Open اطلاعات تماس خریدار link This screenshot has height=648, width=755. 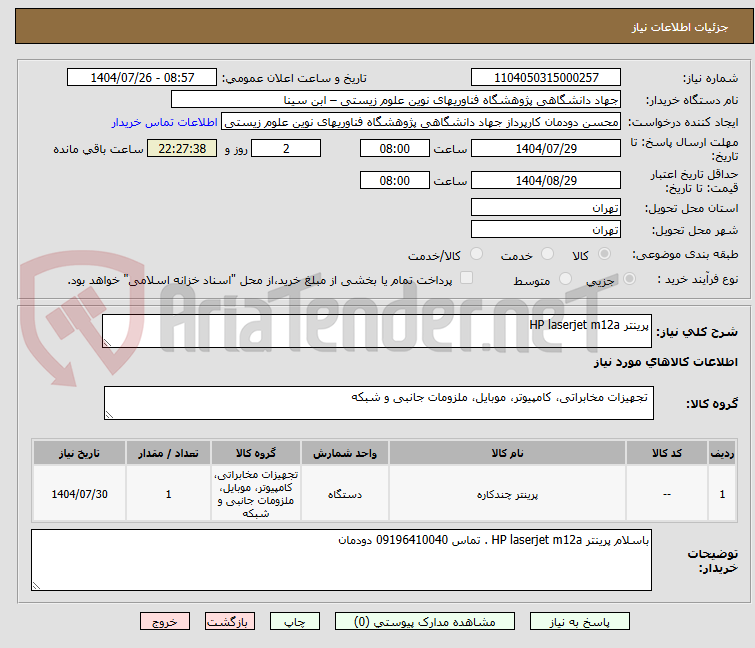click(165, 122)
